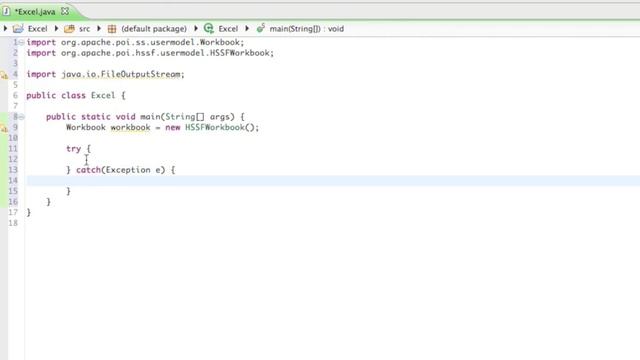Select the src breadcrumb item
The image size is (640, 360).
[x=84, y=29]
